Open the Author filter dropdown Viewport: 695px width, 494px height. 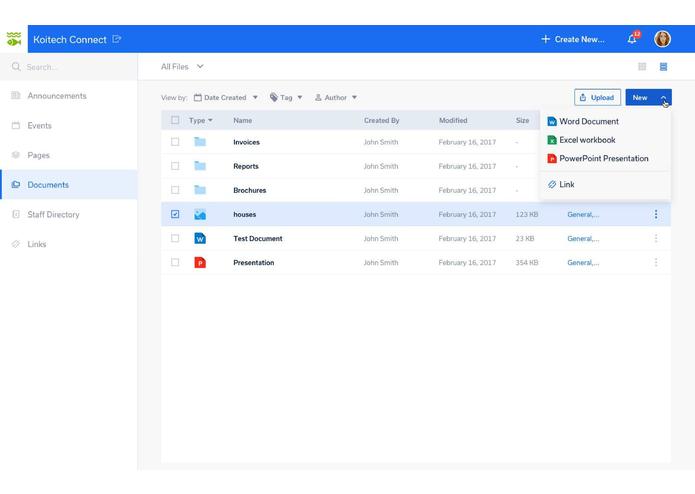(x=336, y=97)
